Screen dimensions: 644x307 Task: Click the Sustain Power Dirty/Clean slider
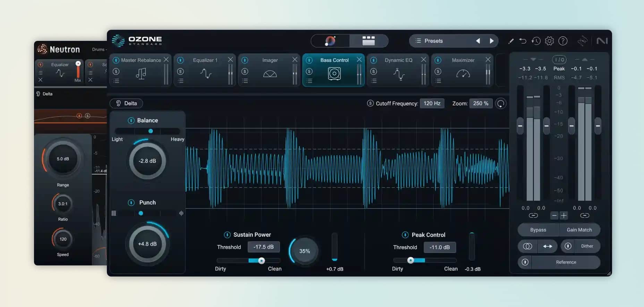[248, 261]
